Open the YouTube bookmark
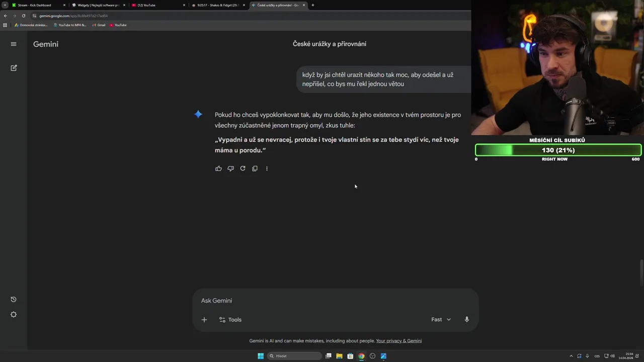The height and width of the screenshot is (362, 644). (x=118, y=25)
